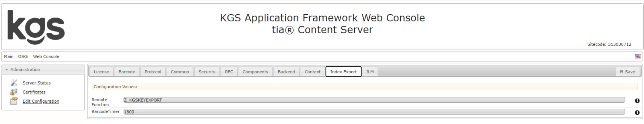Show info for Remote Function field
644x124 pixels.
point(637,101)
